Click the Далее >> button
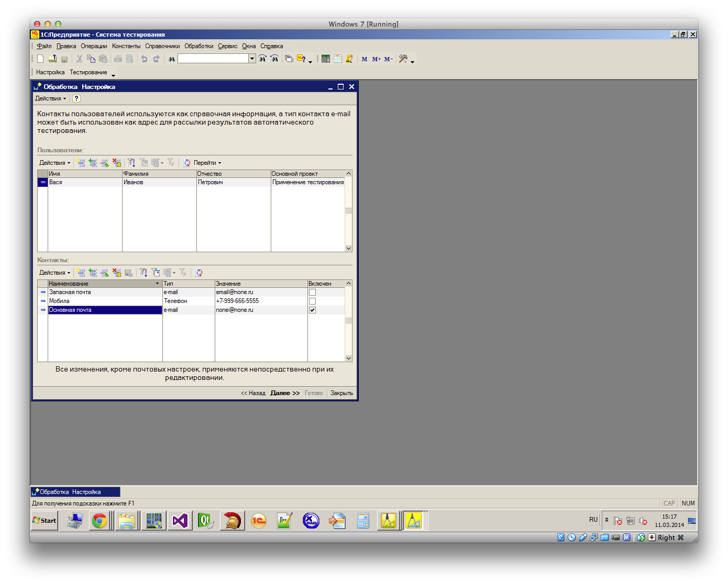Screen dimensions: 728x584 (285, 393)
